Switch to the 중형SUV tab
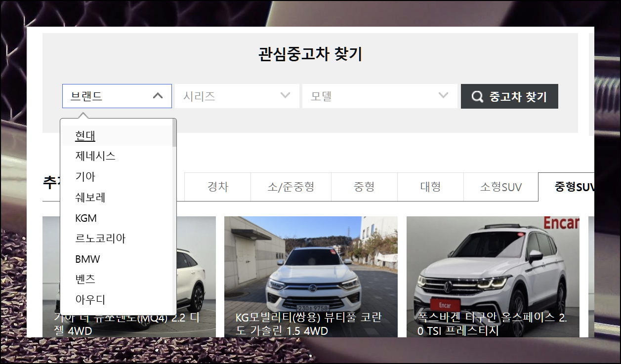 click(566, 187)
